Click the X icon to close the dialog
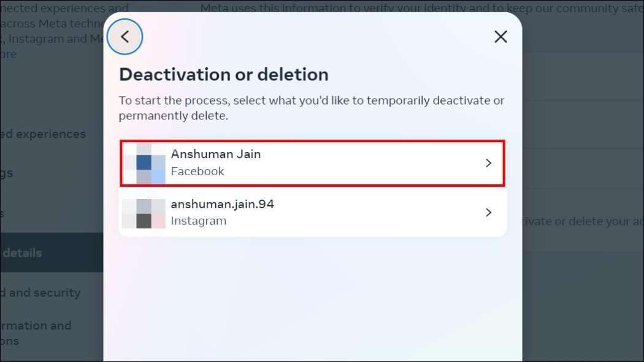Viewport: 644px width, 362px height. pos(500,37)
